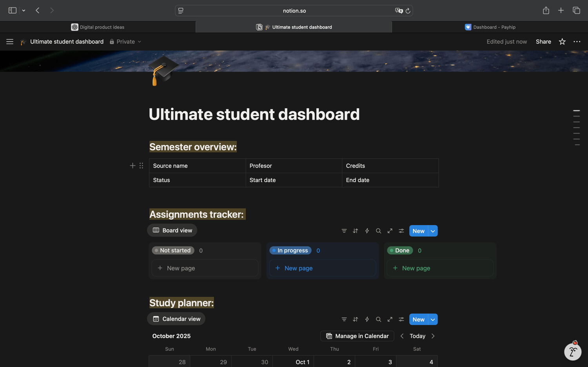Expand New dropdown arrow in Assignments tracker
The width and height of the screenshot is (588, 367).
click(x=433, y=231)
